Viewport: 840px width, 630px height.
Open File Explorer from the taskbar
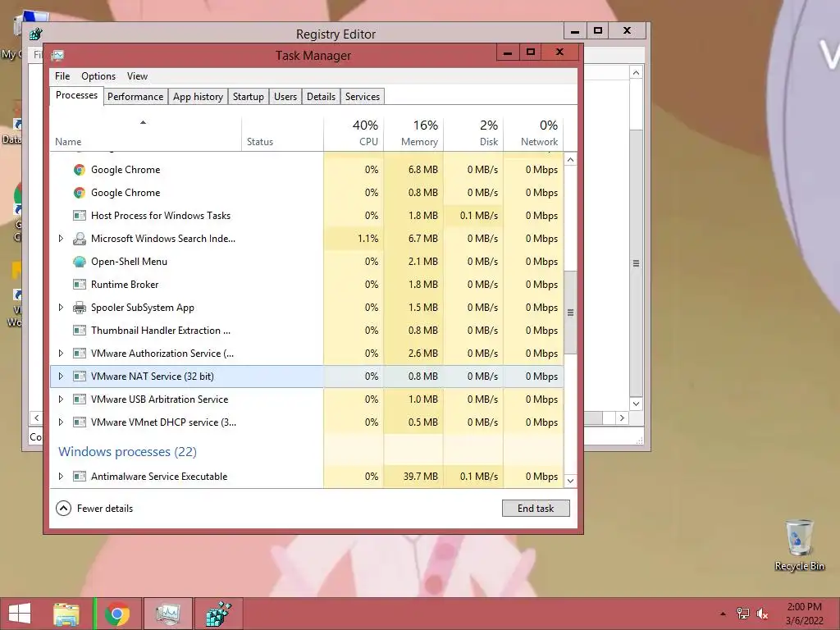click(66, 614)
